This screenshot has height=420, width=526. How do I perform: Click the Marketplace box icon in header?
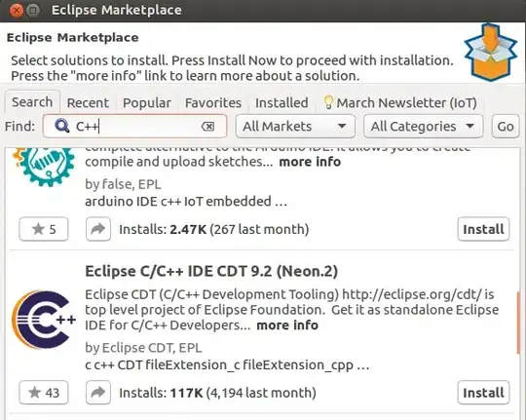490,52
